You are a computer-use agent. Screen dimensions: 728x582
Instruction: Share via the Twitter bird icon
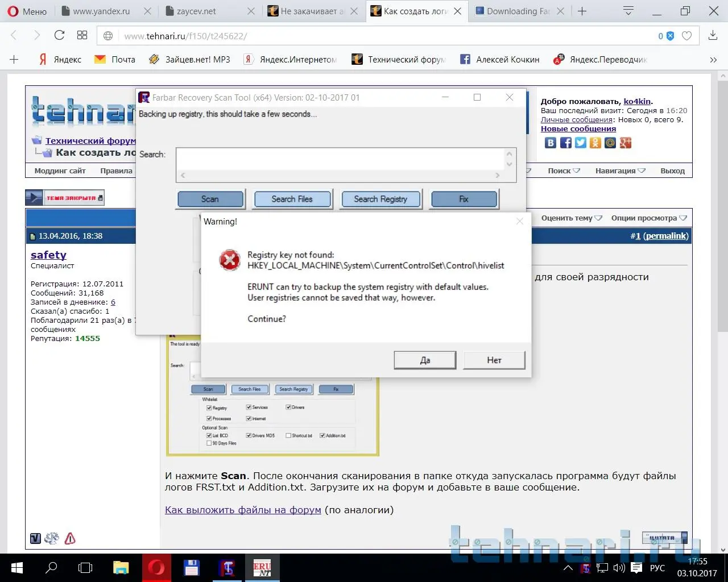pyautogui.click(x=581, y=143)
